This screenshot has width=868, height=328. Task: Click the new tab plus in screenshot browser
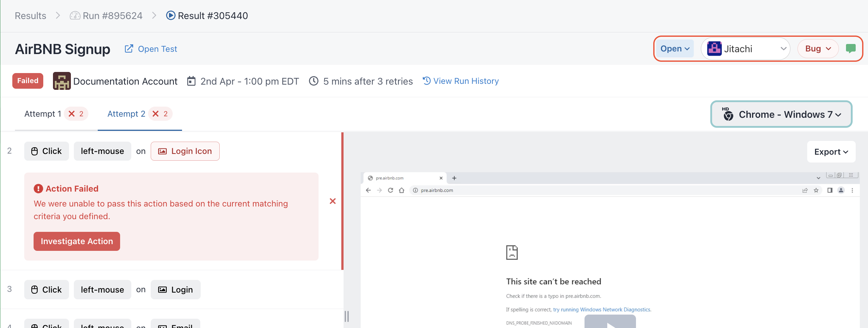454,178
